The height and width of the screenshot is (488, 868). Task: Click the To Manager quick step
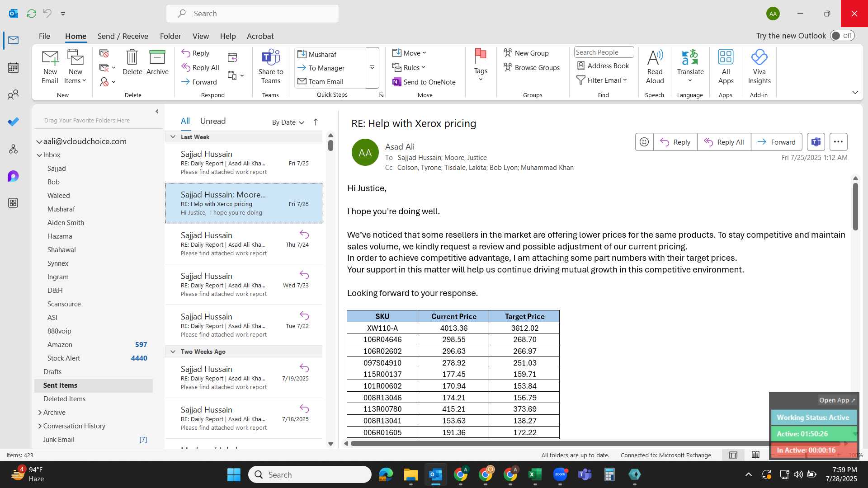[x=321, y=68]
